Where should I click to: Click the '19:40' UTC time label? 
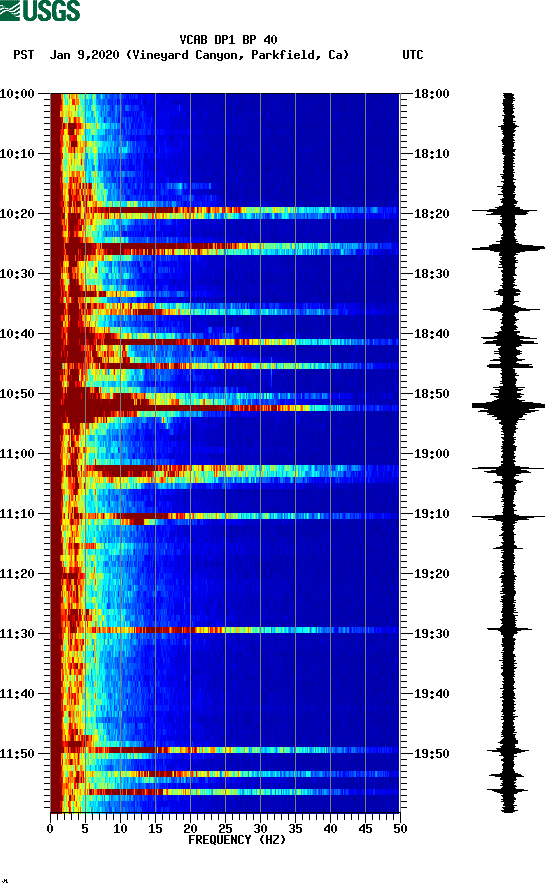(x=431, y=694)
